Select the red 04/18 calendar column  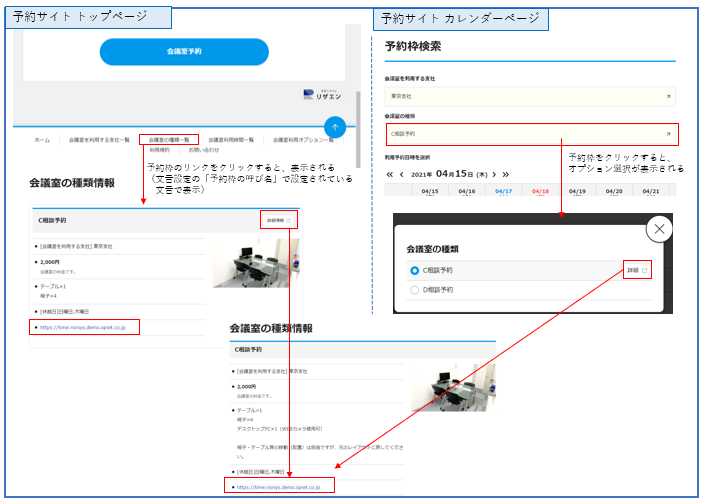pos(540,191)
